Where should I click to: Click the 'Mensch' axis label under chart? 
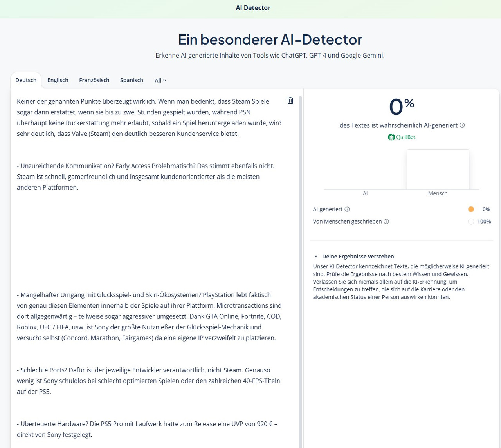pyautogui.click(x=438, y=193)
